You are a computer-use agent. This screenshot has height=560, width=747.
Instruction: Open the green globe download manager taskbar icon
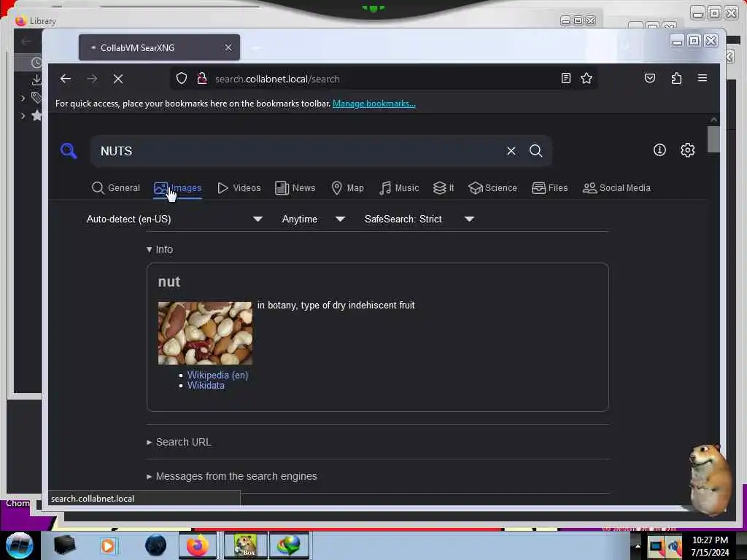tap(289, 545)
